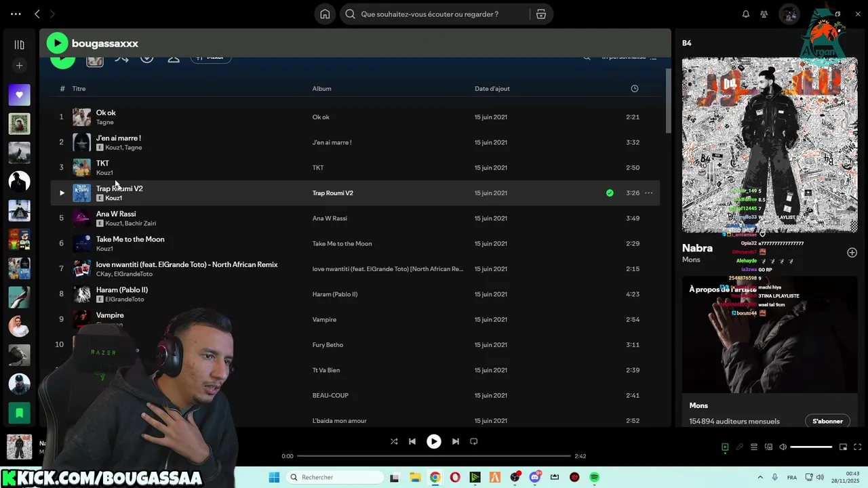The width and height of the screenshot is (868, 488).
Task: Select the track Take Me to the Moon
Action: (130, 239)
